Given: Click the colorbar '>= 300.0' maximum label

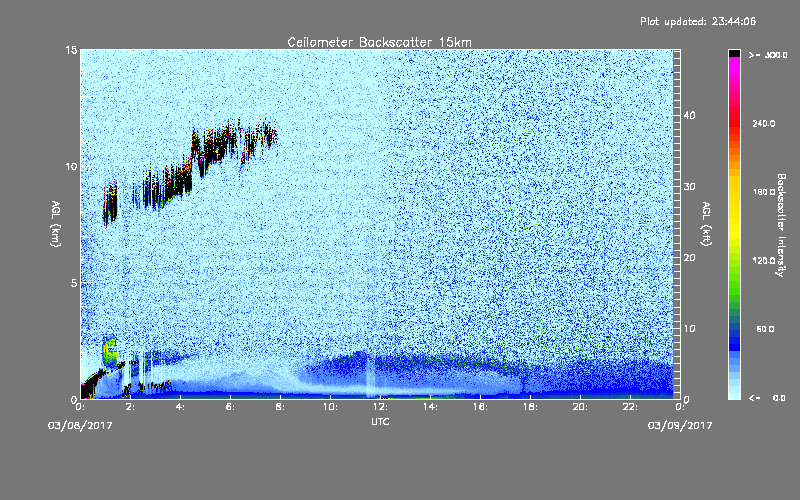Looking at the screenshot, I should pos(768,55).
